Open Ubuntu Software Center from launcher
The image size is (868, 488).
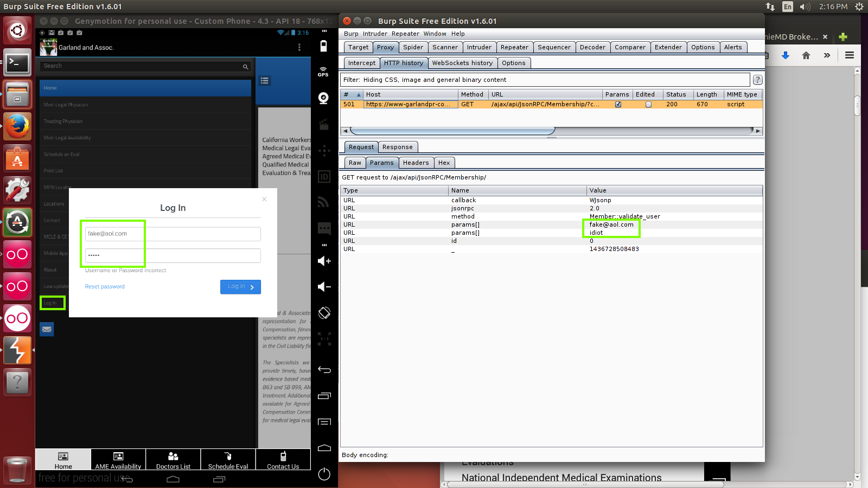[17, 158]
